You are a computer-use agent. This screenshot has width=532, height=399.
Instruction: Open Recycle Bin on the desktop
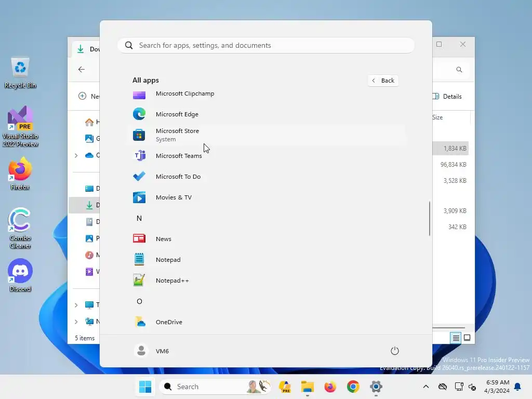[20, 73]
